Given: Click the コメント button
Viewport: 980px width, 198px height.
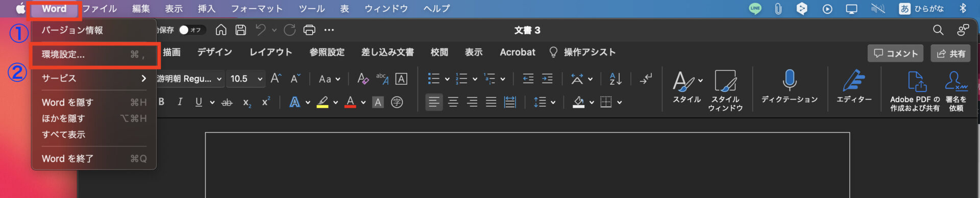Looking at the screenshot, I should pyautogui.click(x=895, y=54).
